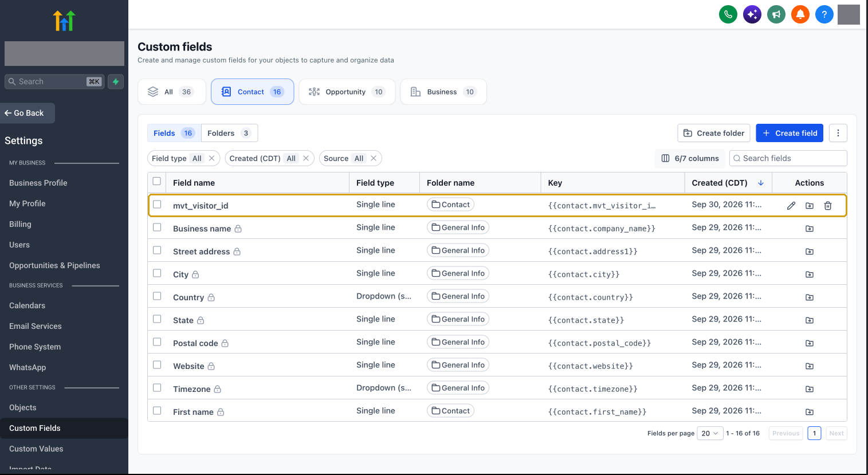Image resolution: width=868 pixels, height=475 pixels.
Task: Tick the Country row checkbox
Action: coord(157,296)
